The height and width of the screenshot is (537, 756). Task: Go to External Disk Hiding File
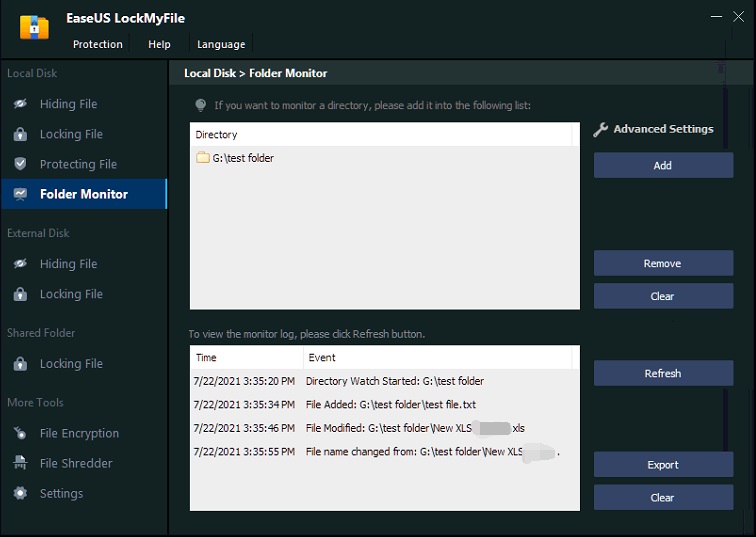point(84,264)
